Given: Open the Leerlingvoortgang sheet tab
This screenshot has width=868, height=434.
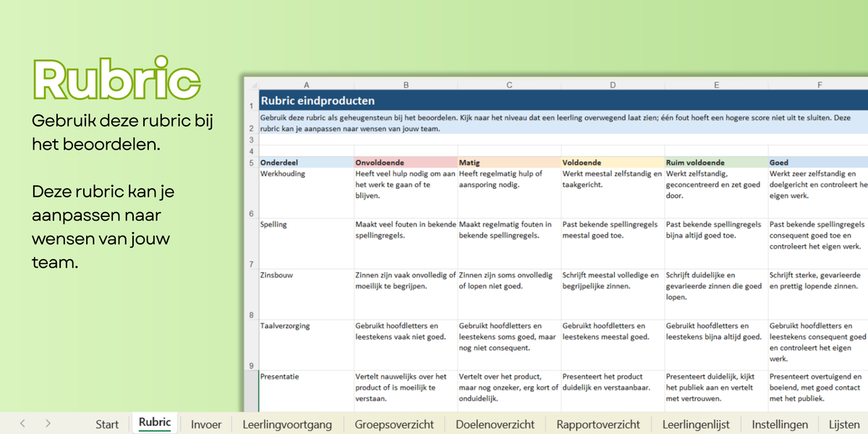Looking at the screenshot, I should click(287, 425).
